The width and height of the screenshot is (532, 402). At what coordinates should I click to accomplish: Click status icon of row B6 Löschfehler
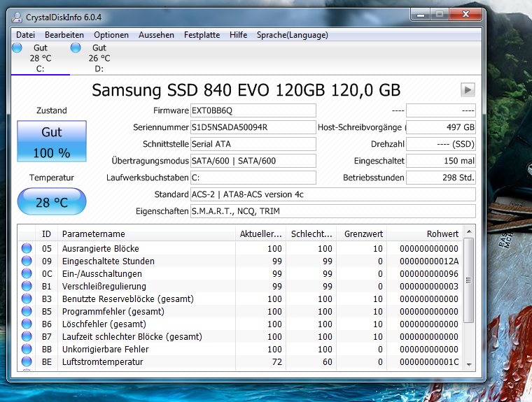[x=27, y=324]
